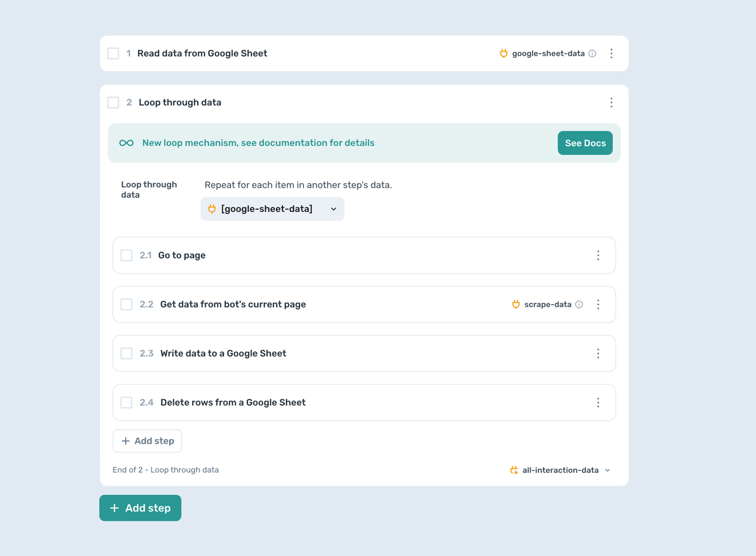Screen dimensions: 756x556
Task: Click the info icon next to scrape-data
Action: click(579, 304)
